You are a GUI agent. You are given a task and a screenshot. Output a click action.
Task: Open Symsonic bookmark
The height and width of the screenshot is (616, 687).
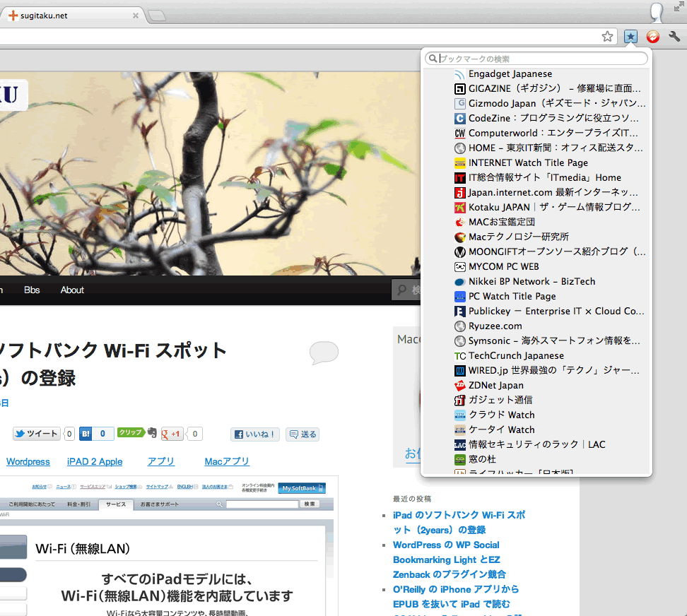(536, 340)
